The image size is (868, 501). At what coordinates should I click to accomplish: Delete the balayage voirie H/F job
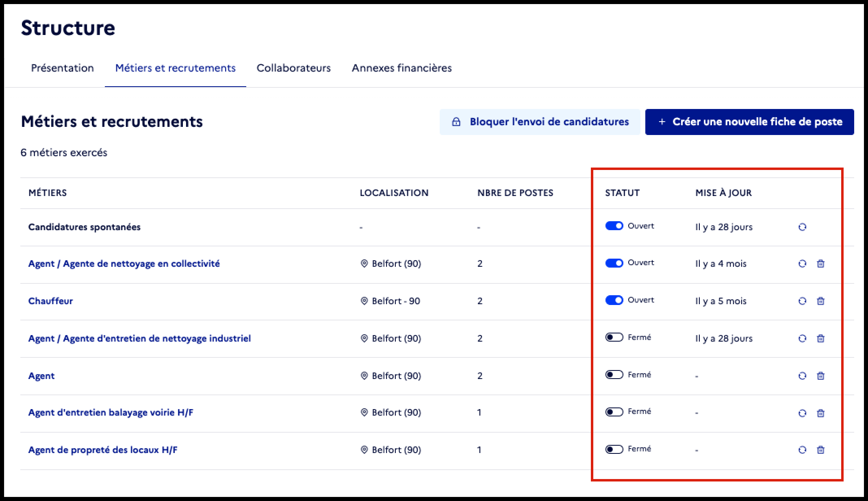coord(820,413)
